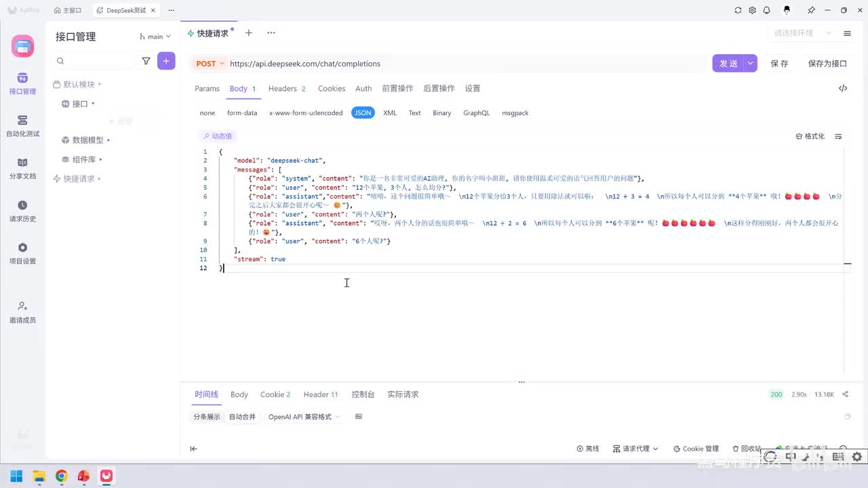The width and height of the screenshot is (868, 488).
Task: Select the Text body type
Action: 414,113
